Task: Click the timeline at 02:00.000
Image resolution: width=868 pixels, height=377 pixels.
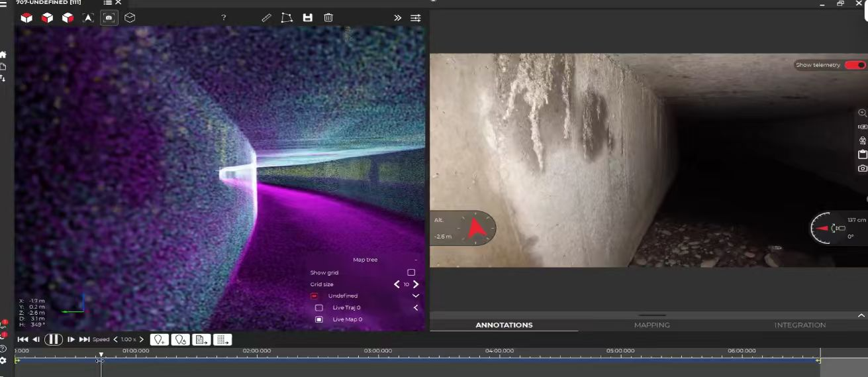Action: point(257,350)
